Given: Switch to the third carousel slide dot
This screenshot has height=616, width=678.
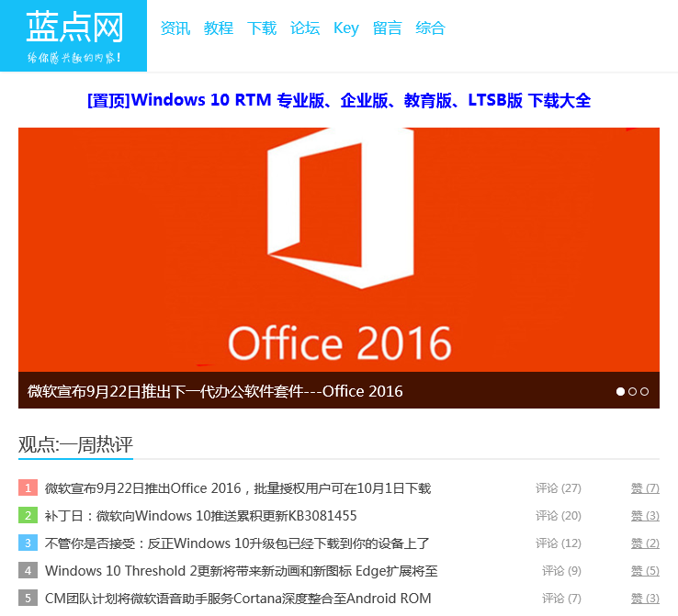Looking at the screenshot, I should click(x=644, y=391).
